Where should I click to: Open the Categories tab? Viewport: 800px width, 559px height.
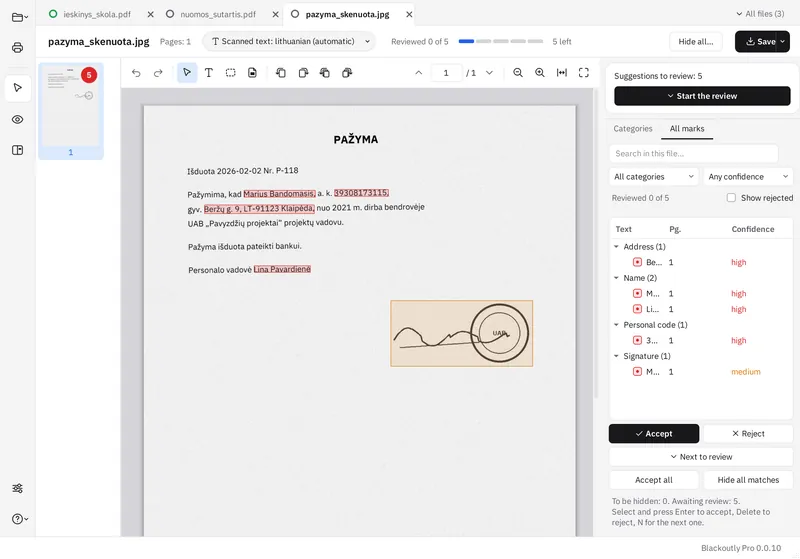633,129
